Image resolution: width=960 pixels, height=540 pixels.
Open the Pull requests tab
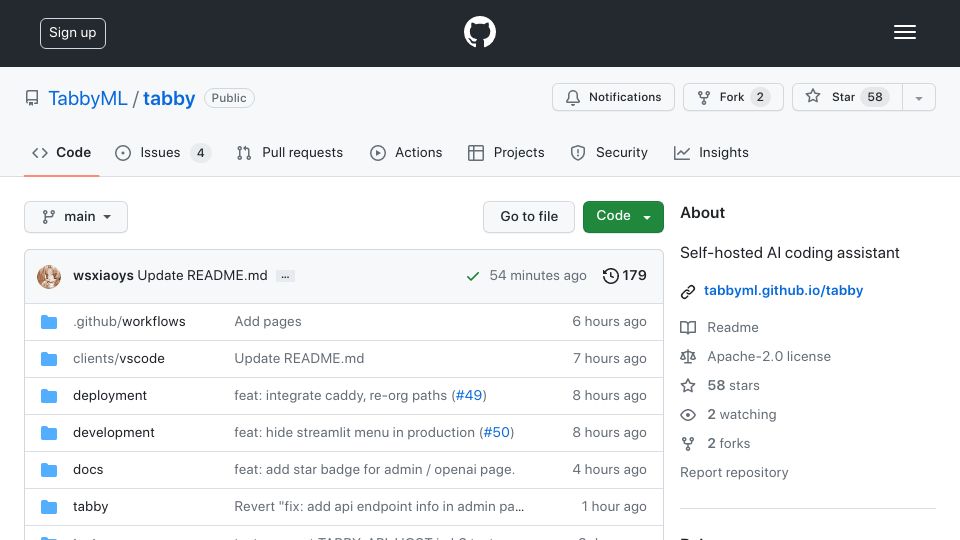290,152
